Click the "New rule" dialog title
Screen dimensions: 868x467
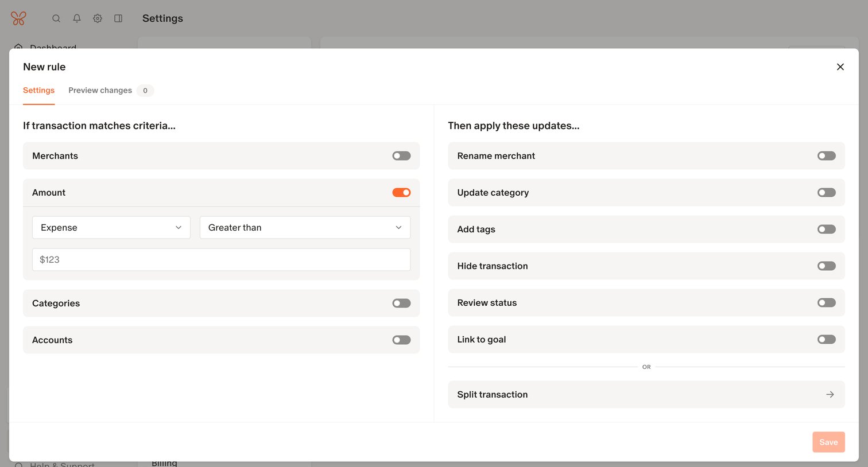44,67
